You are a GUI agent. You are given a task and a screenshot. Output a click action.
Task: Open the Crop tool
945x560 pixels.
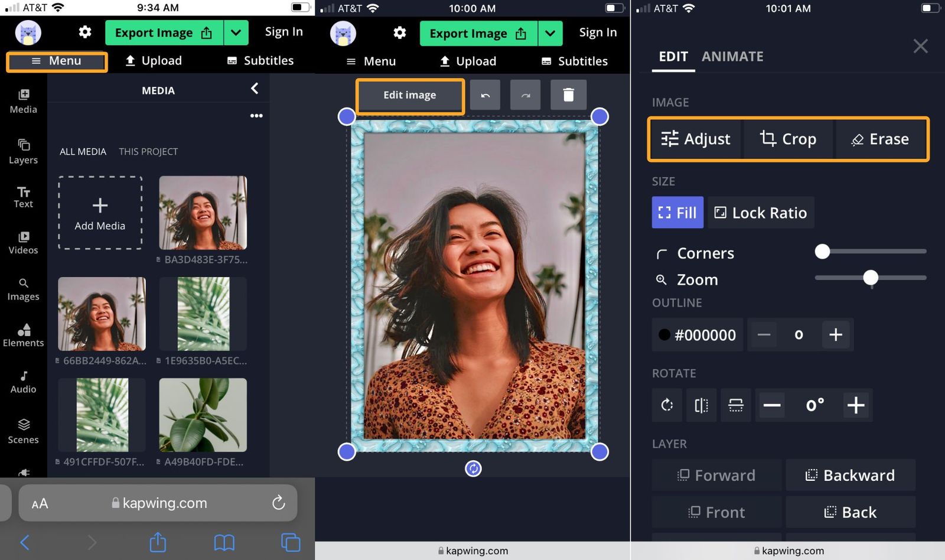tap(787, 139)
